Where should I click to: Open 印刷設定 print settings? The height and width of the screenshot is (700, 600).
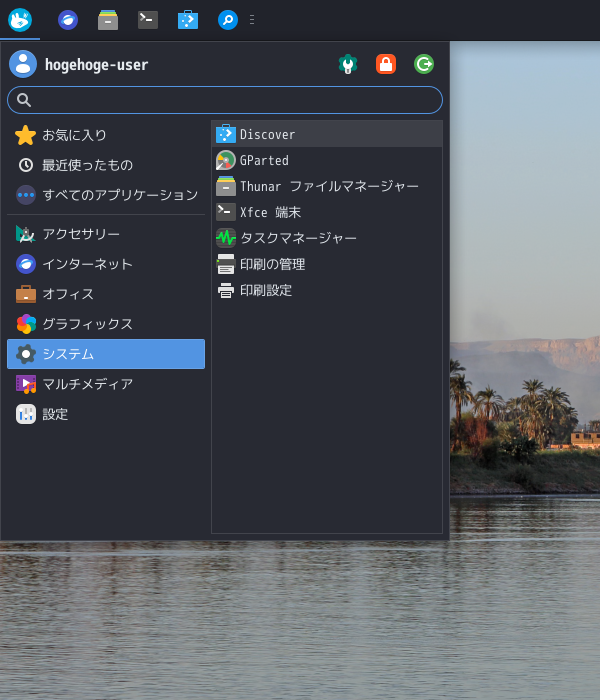pyautogui.click(x=327, y=290)
